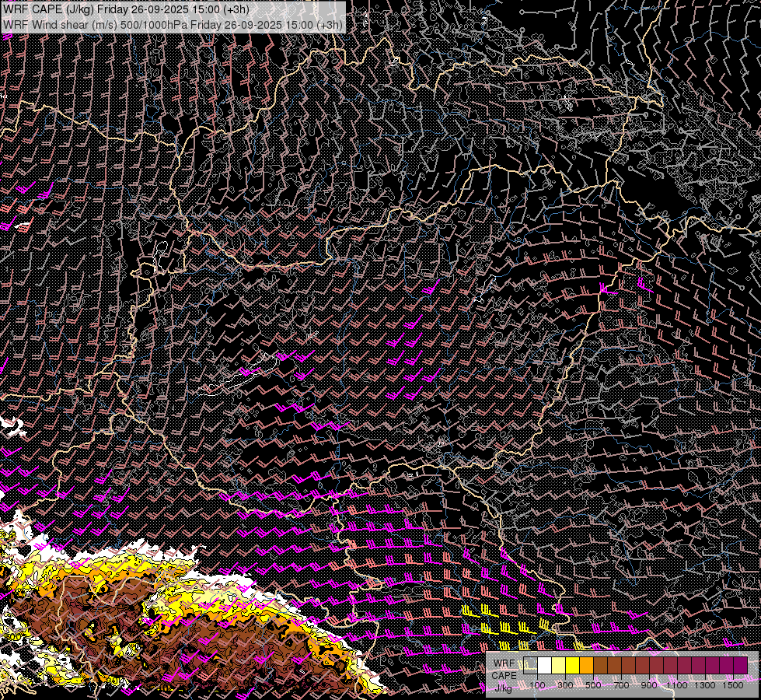Click the legend value 1500
The height and width of the screenshot is (700, 761).
733,685
